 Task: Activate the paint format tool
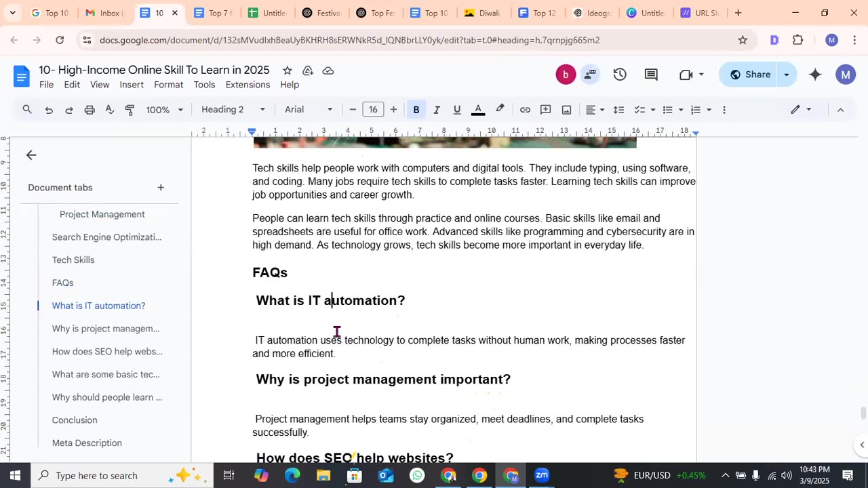[x=130, y=110]
